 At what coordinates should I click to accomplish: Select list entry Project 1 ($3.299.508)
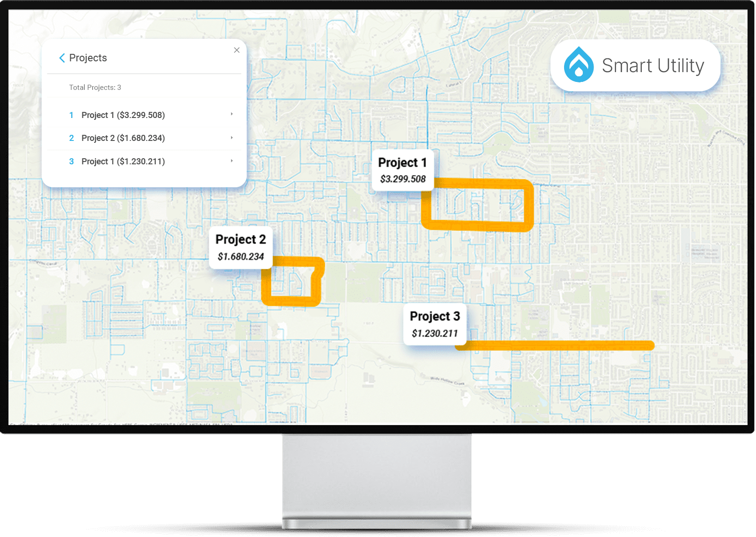(x=123, y=115)
